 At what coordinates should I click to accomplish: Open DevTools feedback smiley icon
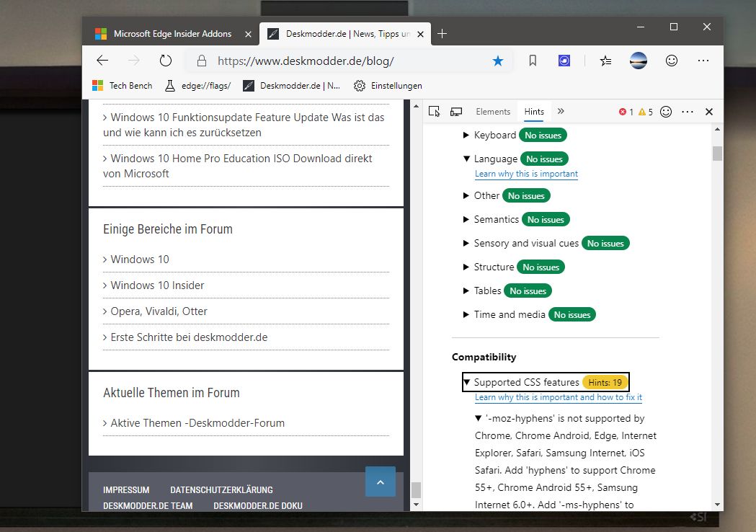pyautogui.click(x=666, y=112)
